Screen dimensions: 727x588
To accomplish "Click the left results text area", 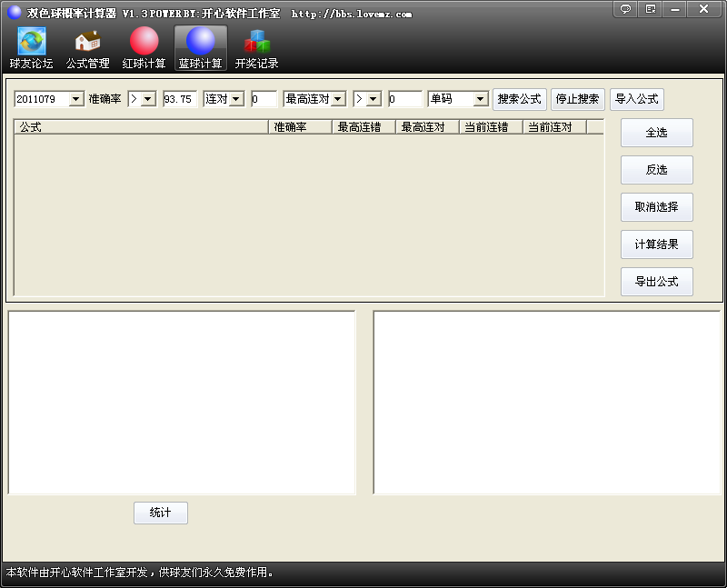I will point(182,403).
